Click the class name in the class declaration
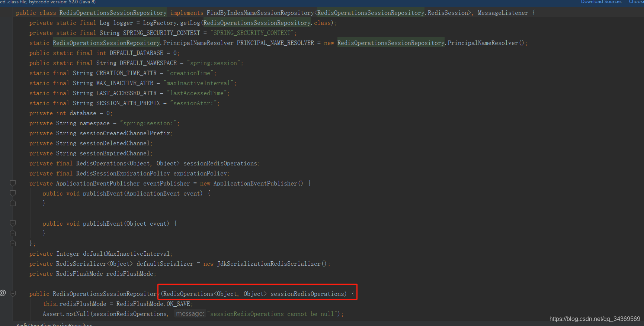644x326 pixels. [113, 13]
